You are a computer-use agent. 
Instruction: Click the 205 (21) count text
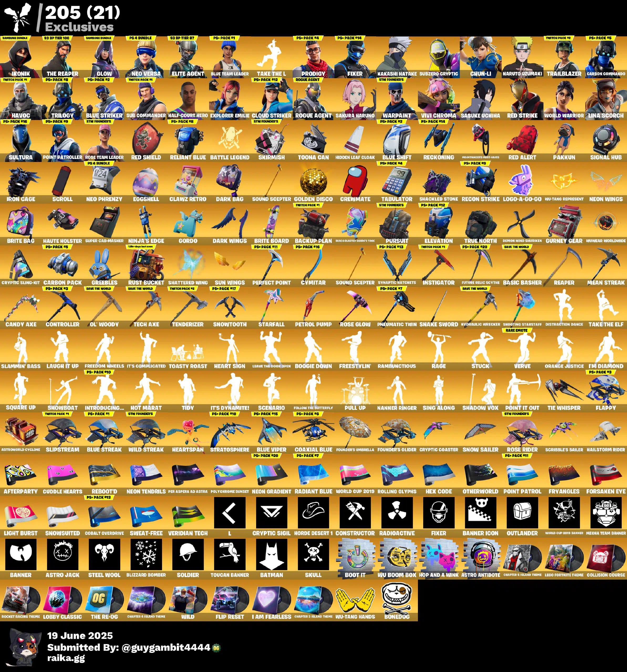click(x=83, y=13)
